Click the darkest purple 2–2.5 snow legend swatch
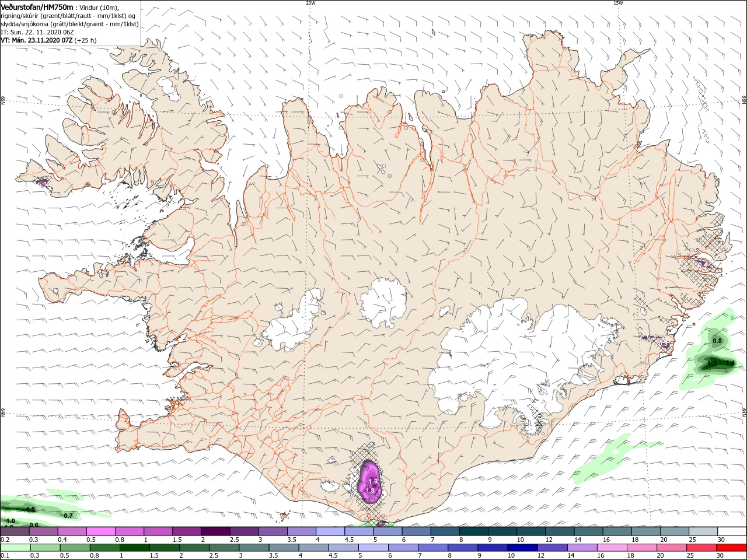Image resolution: width=747 pixels, height=560 pixels. point(215,531)
